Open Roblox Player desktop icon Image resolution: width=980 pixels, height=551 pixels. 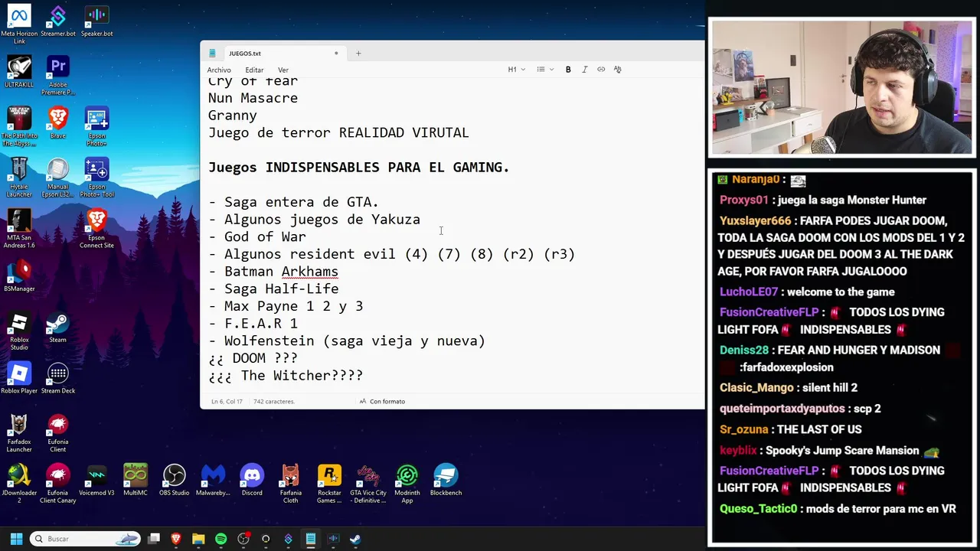click(19, 378)
